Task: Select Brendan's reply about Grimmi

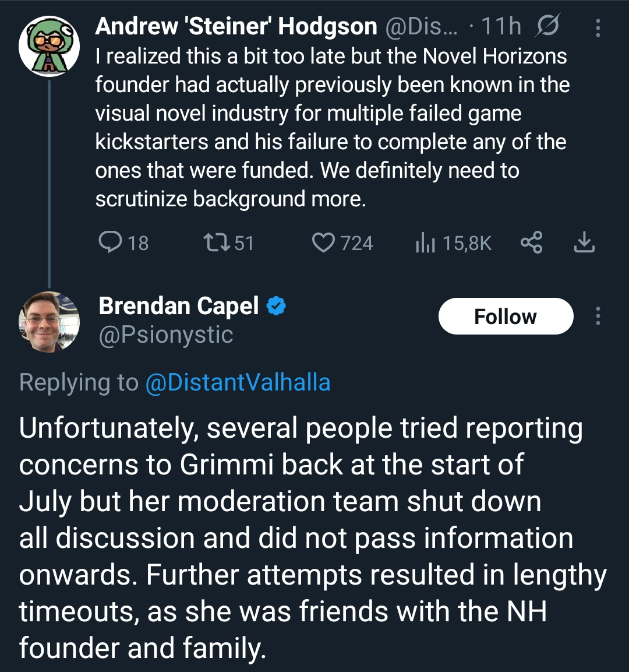Action: tap(313, 537)
